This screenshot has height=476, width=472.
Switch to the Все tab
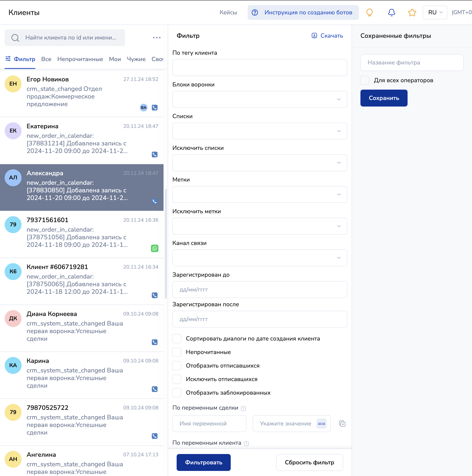[x=46, y=59]
